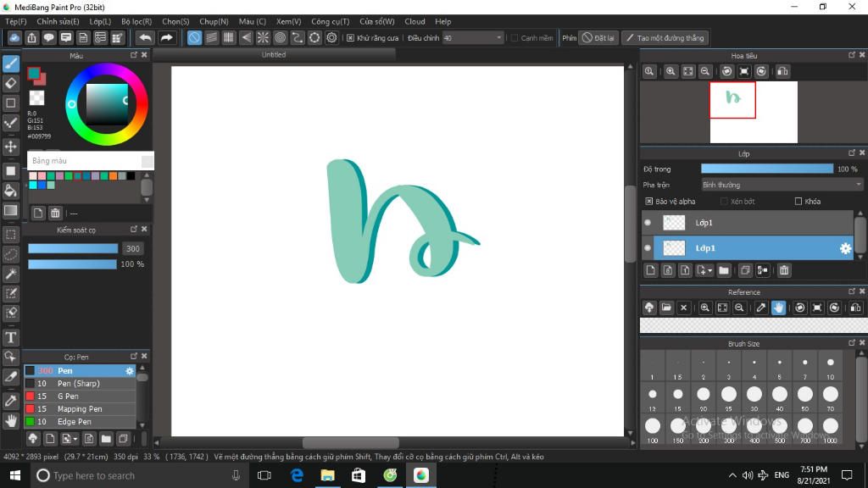The image size is (868, 488).
Task: Select the Mapping Pen brush
Action: click(80, 409)
